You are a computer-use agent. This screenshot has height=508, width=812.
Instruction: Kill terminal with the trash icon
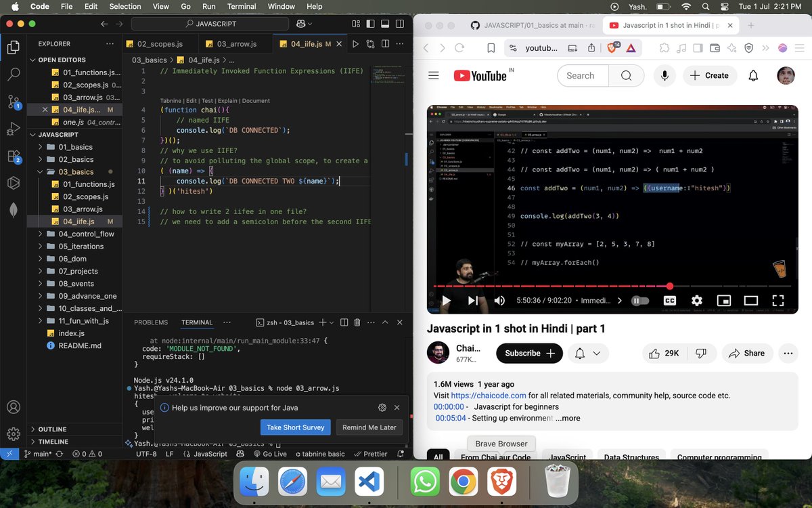pos(357,322)
